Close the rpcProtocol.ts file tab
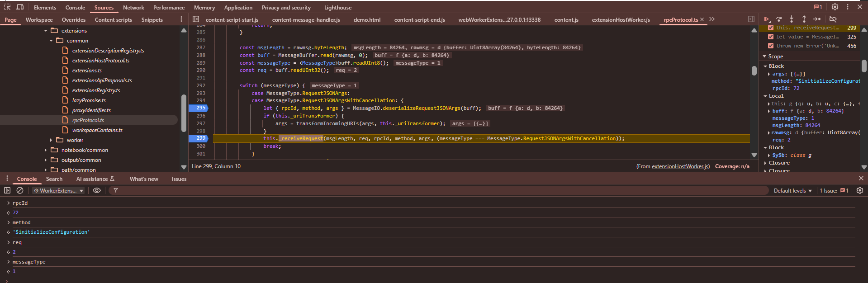The height and width of the screenshot is (283, 868). coord(702,19)
